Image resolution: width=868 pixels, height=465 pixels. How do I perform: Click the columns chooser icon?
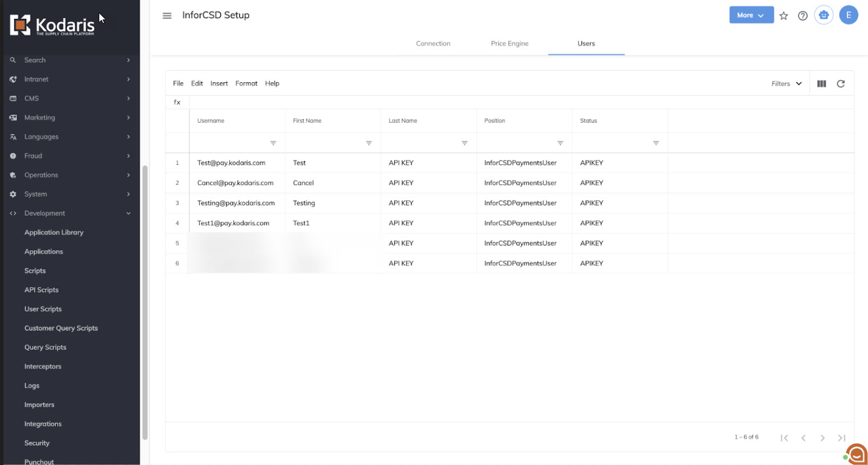click(822, 84)
